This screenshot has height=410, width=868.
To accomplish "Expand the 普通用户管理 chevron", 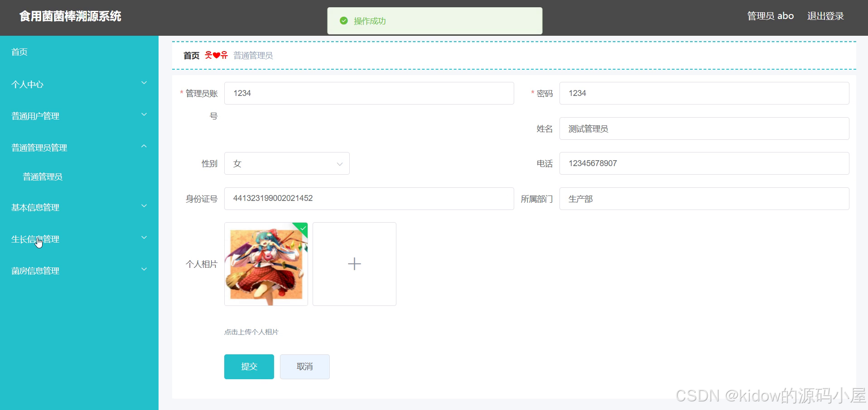I will (x=144, y=114).
